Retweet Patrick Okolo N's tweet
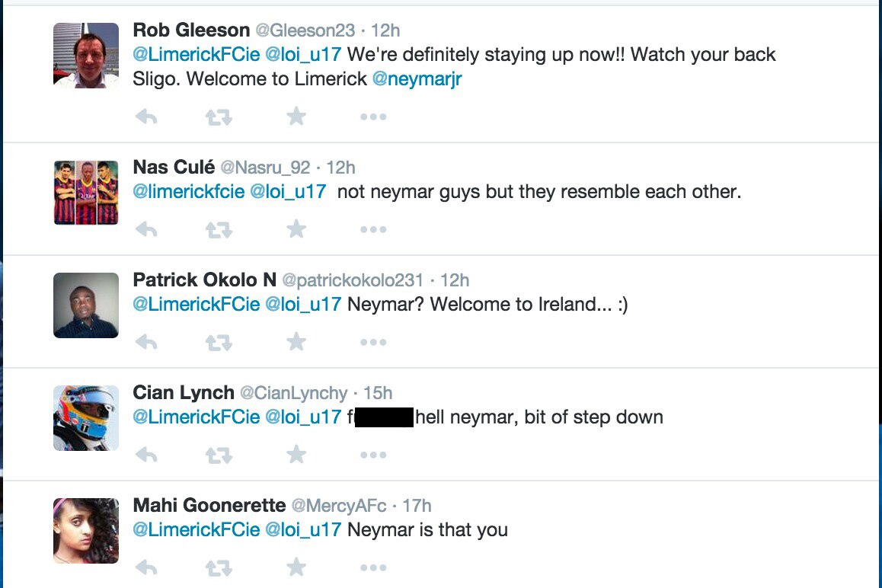Viewport: 882px width, 588px height. pos(219,342)
